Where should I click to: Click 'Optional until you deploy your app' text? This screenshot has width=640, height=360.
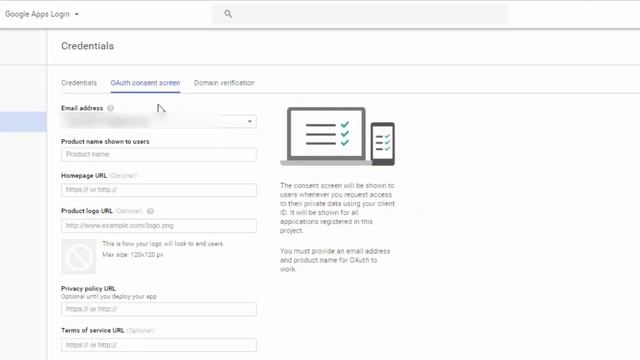tap(109, 297)
